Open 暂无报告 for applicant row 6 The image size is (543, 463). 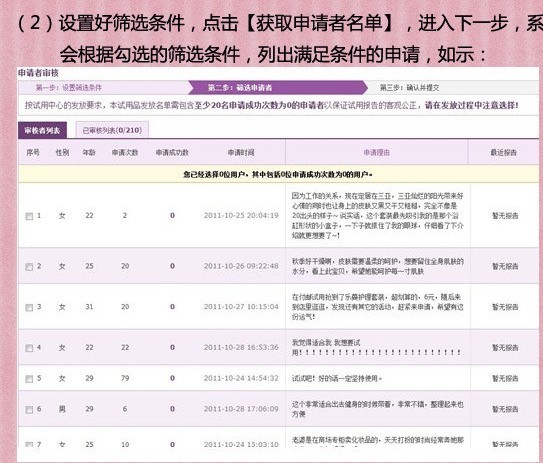tap(505, 409)
